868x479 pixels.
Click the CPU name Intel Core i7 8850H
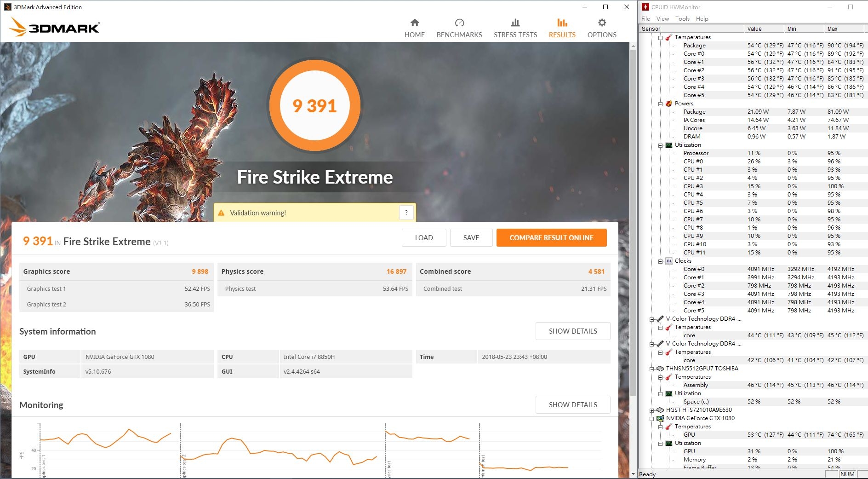point(309,357)
